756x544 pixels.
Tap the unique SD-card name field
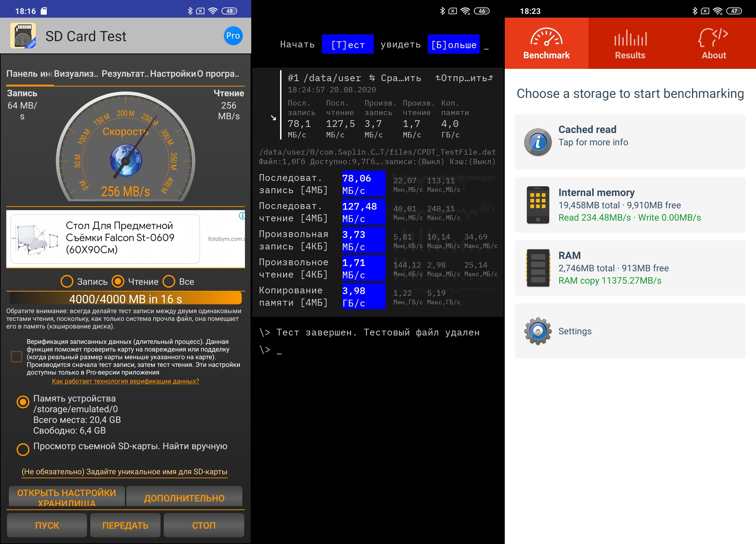click(124, 472)
